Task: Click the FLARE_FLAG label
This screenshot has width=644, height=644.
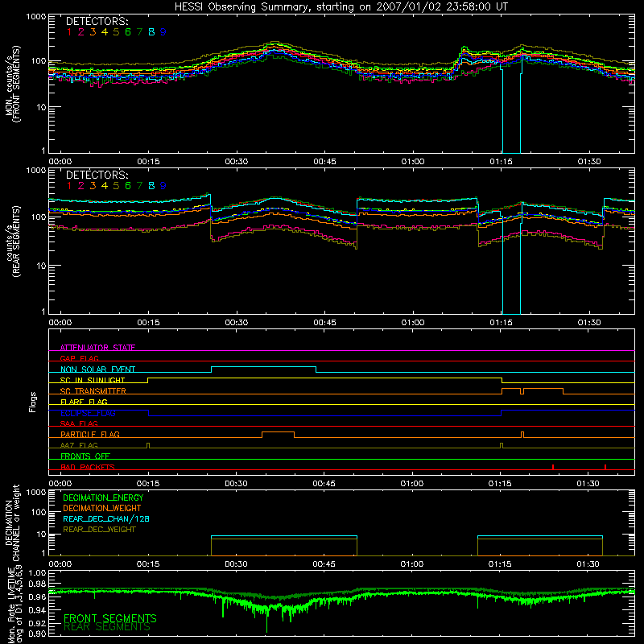Action: point(84,402)
